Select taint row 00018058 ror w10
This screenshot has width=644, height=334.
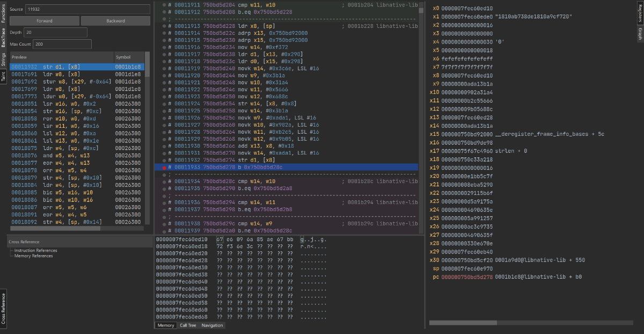(x=77, y=118)
